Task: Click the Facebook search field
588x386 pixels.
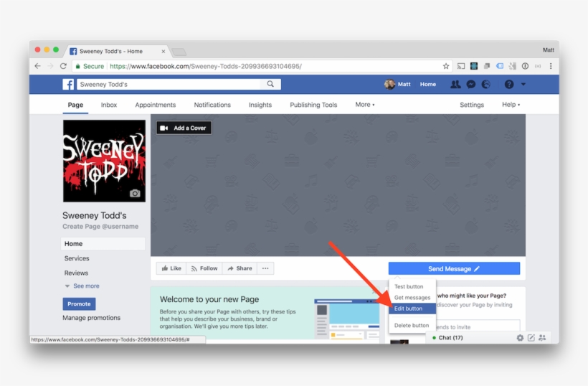Action: 169,85
